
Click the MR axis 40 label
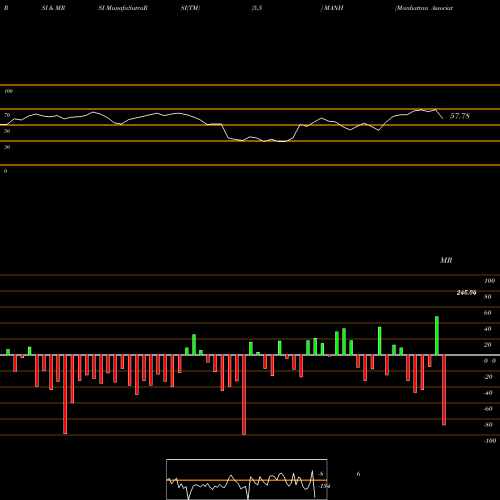(488, 329)
